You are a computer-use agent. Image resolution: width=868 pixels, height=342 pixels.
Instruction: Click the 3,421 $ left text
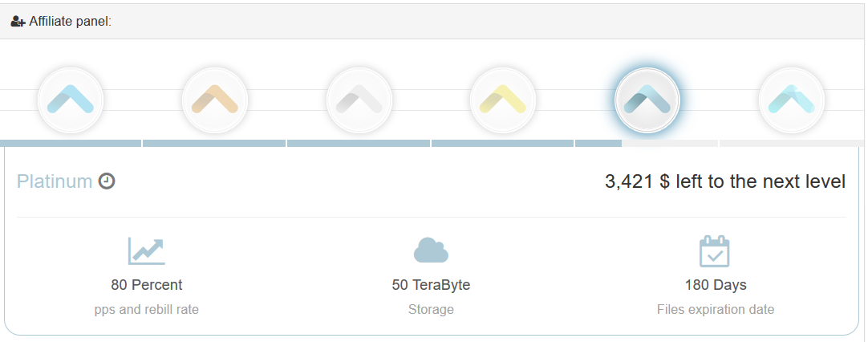[x=724, y=181]
